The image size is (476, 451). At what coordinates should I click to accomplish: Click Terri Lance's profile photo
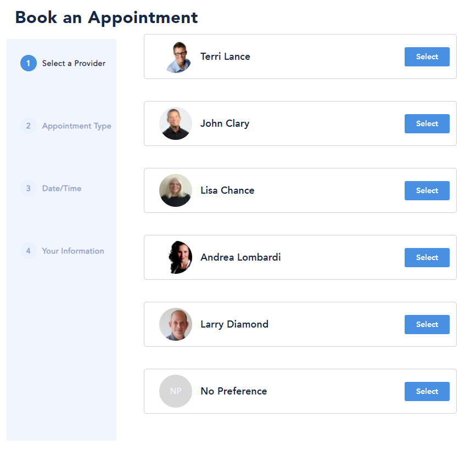[x=176, y=57]
